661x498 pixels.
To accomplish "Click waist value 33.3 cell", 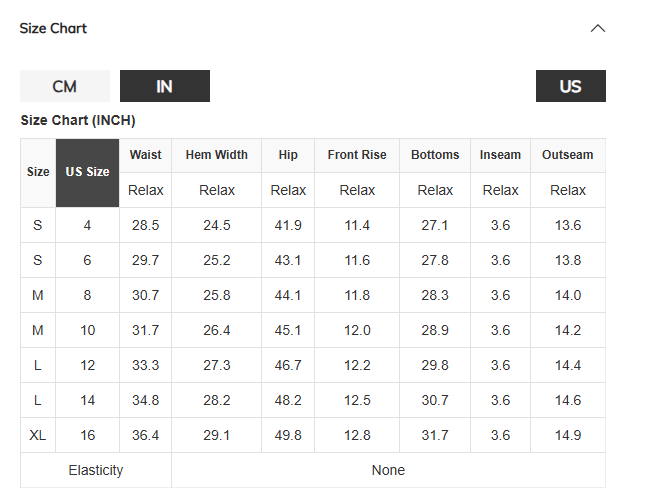I will point(145,365).
